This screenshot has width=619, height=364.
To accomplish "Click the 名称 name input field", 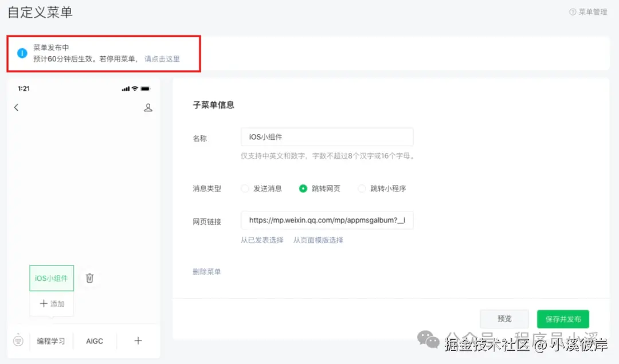I will (327, 136).
